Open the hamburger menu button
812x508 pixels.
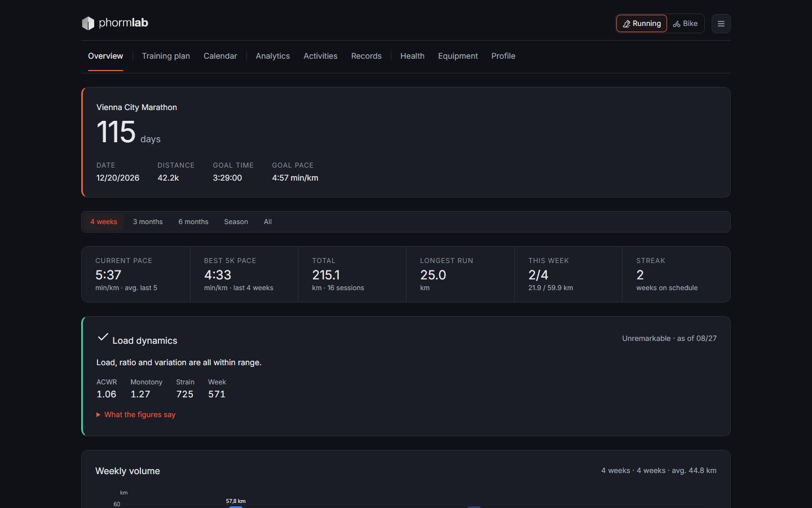click(721, 24)
